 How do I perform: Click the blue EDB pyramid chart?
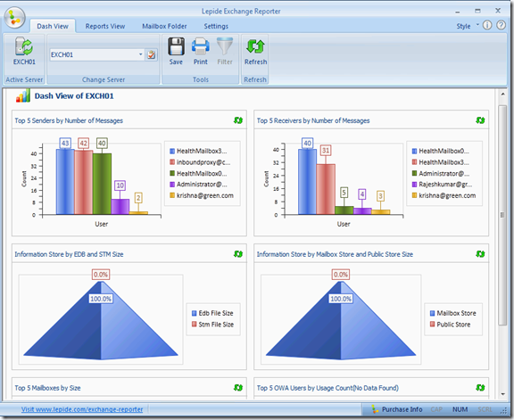(x=101, y=321)
